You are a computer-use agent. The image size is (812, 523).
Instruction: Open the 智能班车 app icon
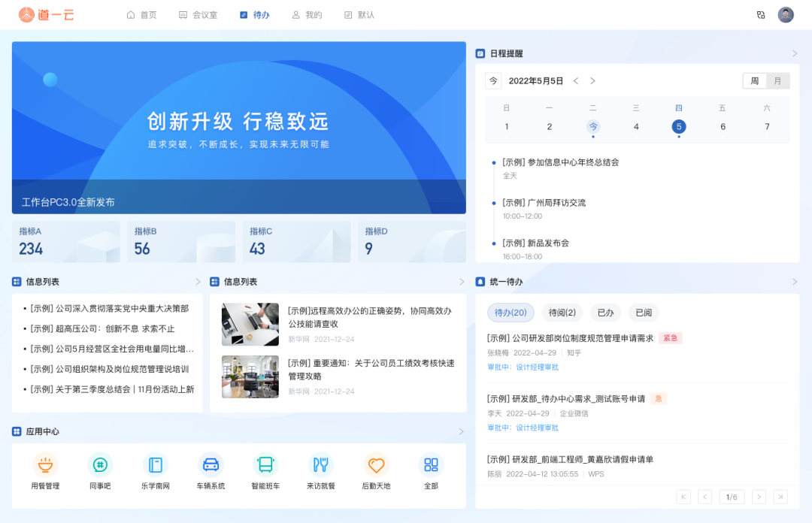265,465
